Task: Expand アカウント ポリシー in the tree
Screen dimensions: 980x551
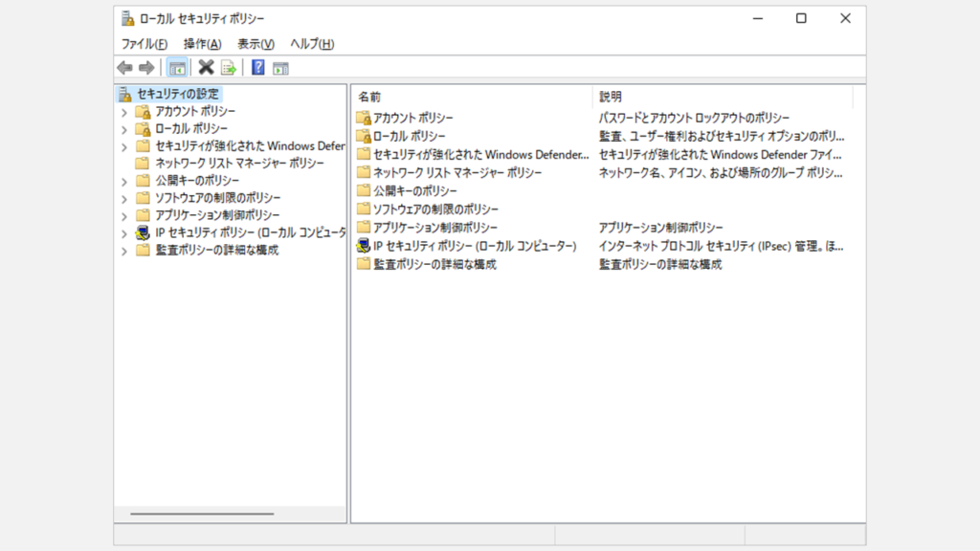Action: tap(123, 112)
